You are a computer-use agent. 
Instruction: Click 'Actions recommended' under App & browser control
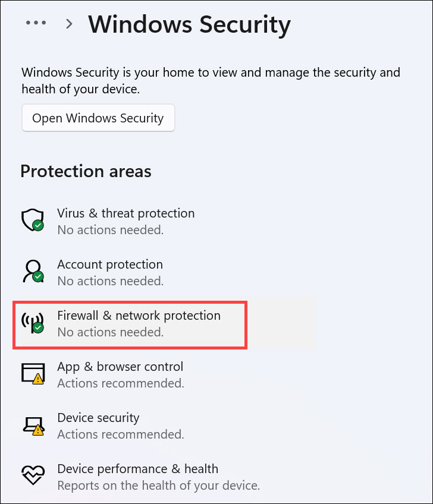[x=120, y=383]
